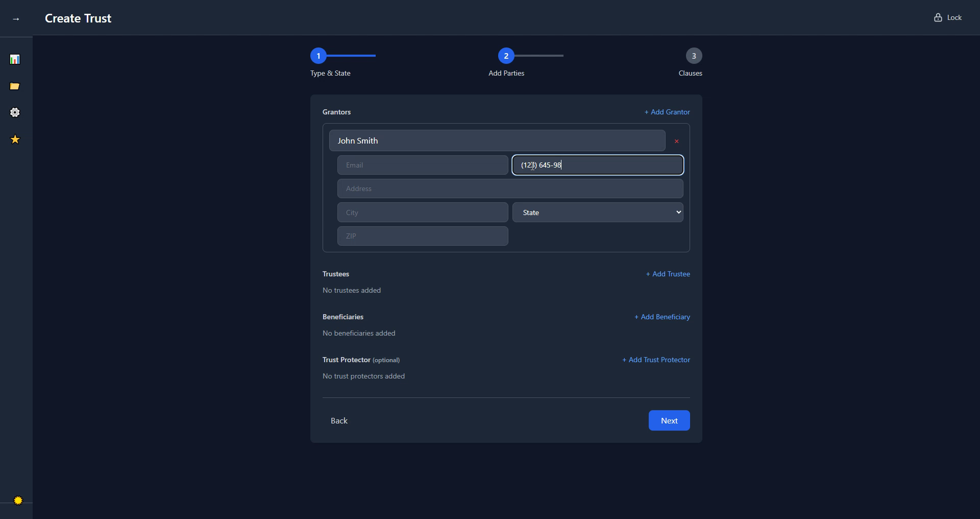The image size is (980, 519).
Task: Click the Lock button
Action: pos(948,17)
